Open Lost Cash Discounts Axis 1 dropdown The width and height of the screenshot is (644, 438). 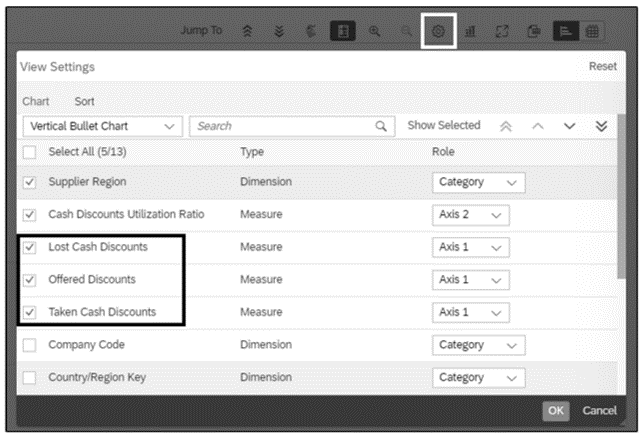(471, 247)
